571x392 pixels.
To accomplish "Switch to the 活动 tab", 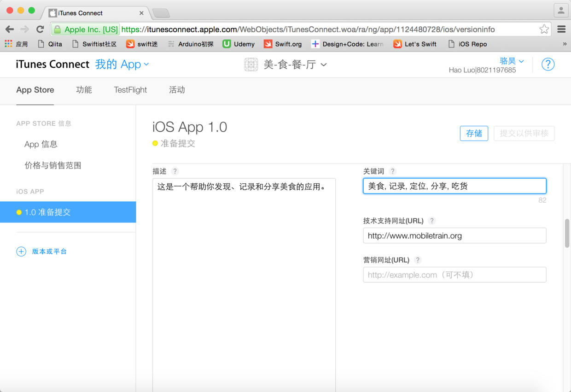I will point(177,90).
